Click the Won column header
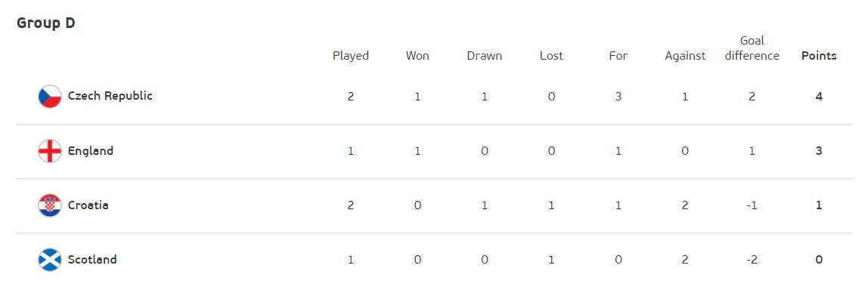 [417, 56]
